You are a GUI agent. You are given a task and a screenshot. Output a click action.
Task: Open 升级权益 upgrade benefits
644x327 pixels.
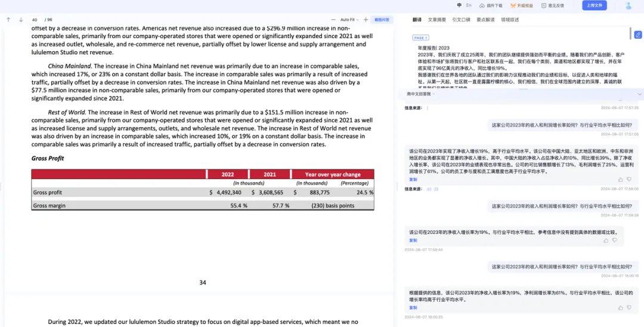click(522, 6)
